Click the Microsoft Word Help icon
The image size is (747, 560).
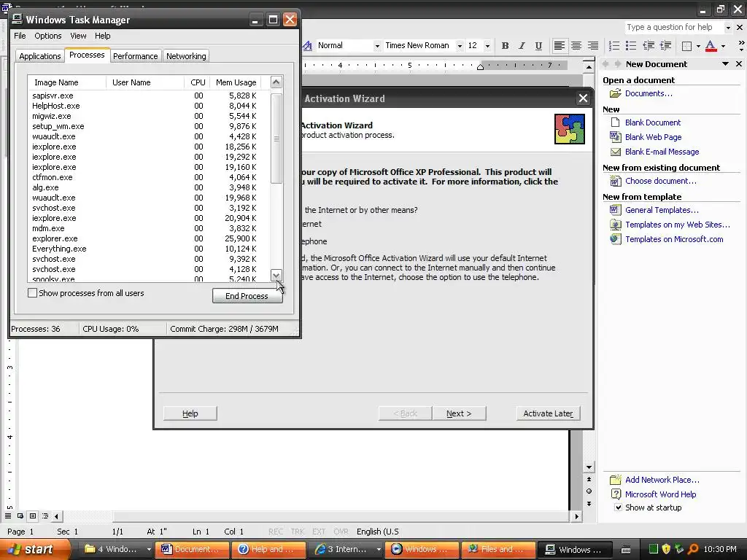(x=616, y=494)
